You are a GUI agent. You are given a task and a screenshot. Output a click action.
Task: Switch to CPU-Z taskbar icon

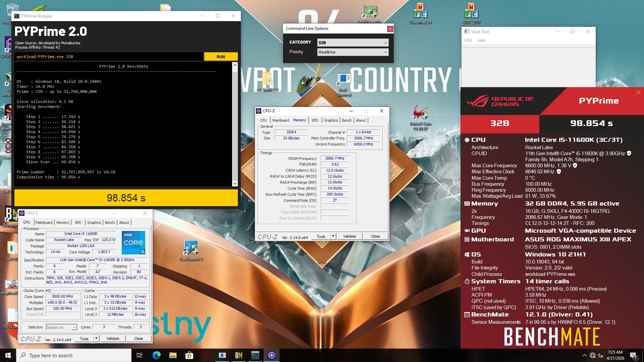coord(272,355)
